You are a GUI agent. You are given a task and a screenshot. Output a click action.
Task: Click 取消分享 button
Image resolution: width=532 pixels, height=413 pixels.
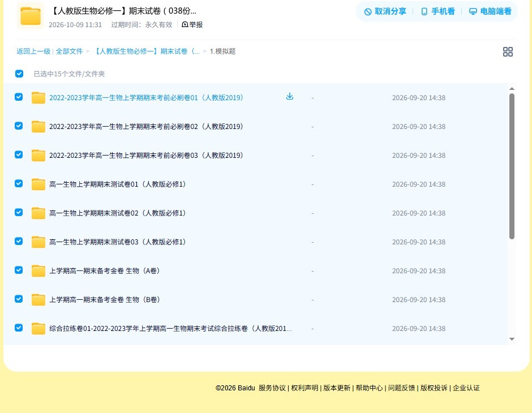(385, 11)
